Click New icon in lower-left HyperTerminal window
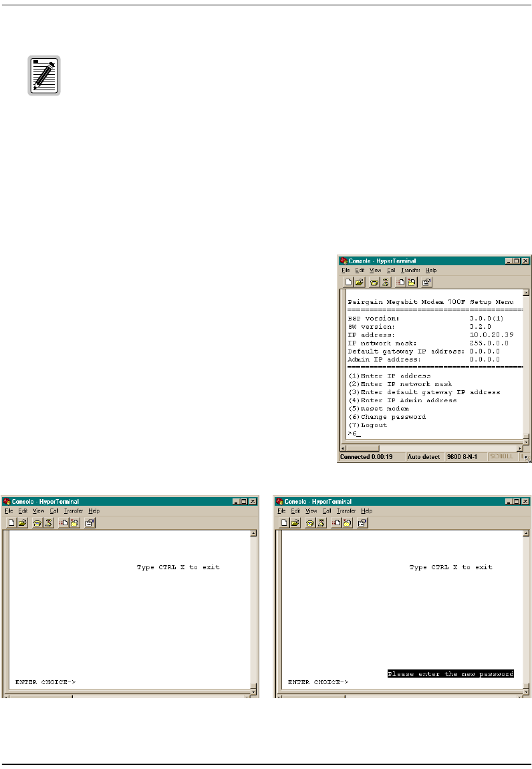Image resolution: width=532 pixels, height=769 pixels. (12, 523)
